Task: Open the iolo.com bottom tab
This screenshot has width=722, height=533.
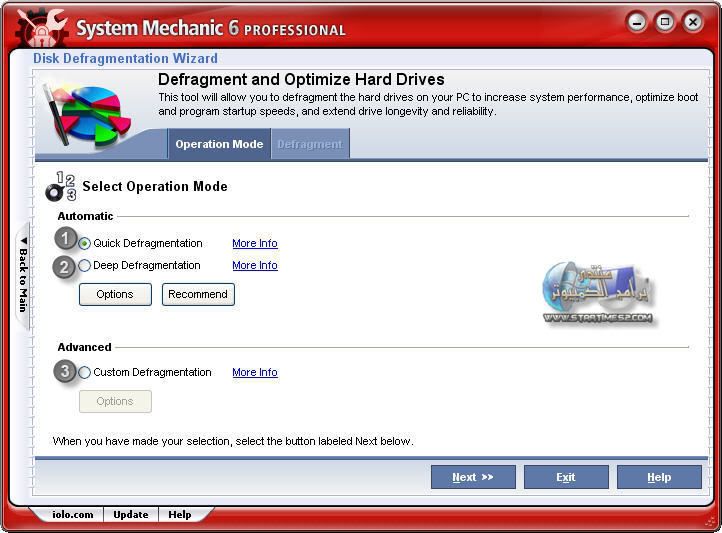Action: pos(72,515)
